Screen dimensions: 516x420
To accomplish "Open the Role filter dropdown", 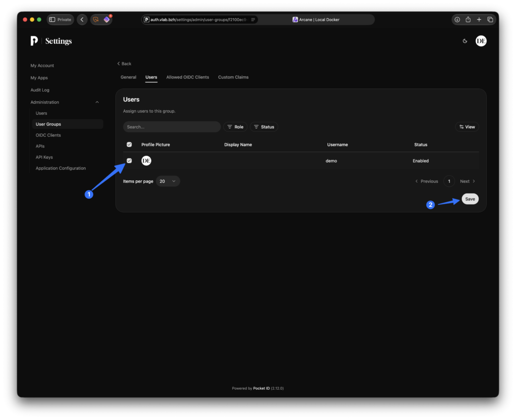I will pyautogui.click(x=235, y=127).
